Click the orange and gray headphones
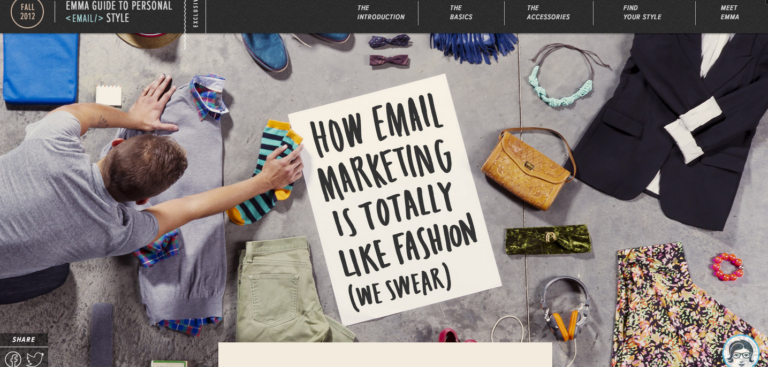This screenshot has width=768, height=367. [x=565, y=309]
